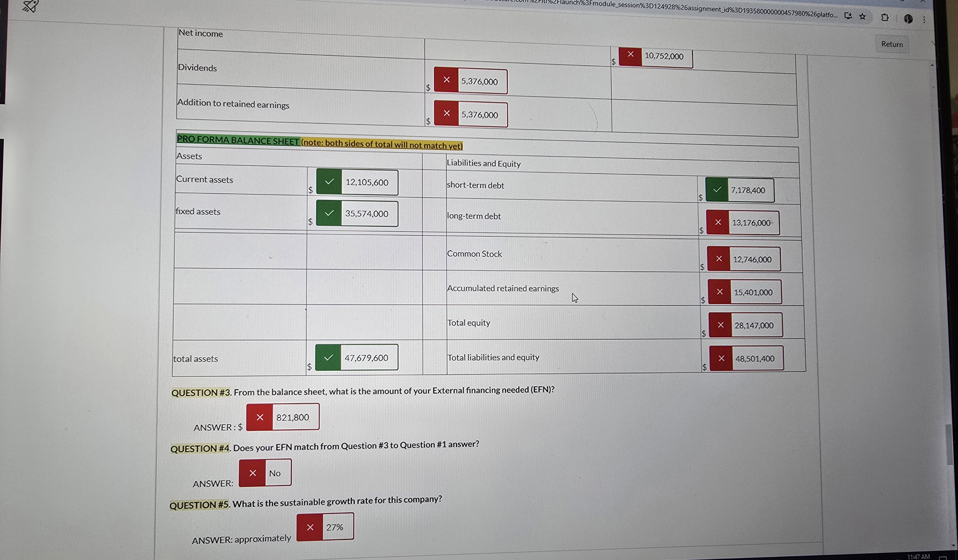This screenshot has height=560, width=958.
Task: Click the green check beside short-term debt value
Action: 717,189
